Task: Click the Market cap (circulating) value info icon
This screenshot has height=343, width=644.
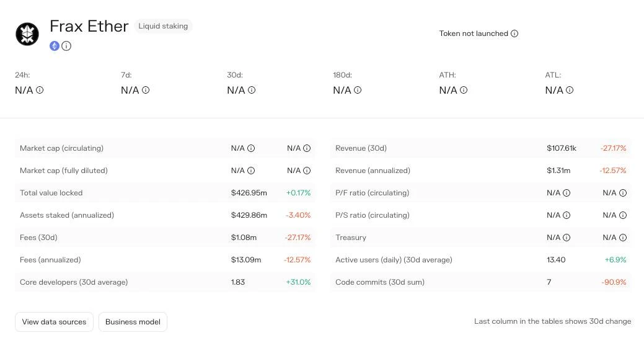Action: click(251, 148)
